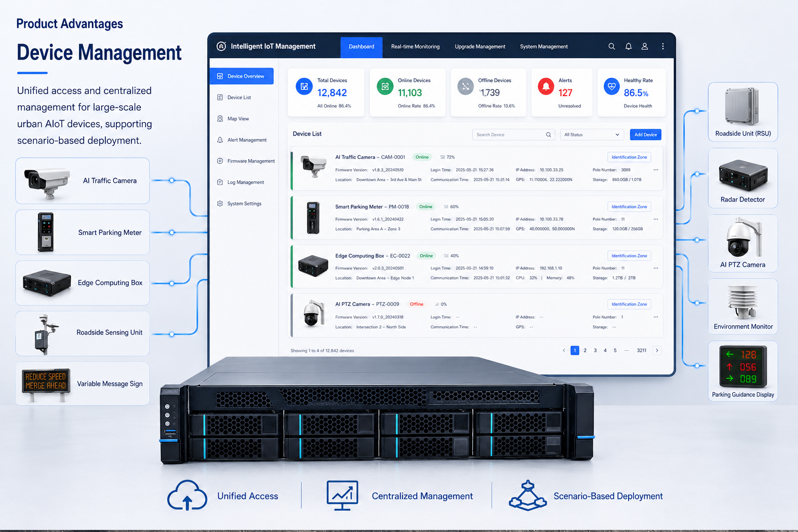This screenshot has height=532, width=798.
Task: Click Identification Zone for AI Traffic Camera
Action: pyautogui.click(x=629, y=157)
